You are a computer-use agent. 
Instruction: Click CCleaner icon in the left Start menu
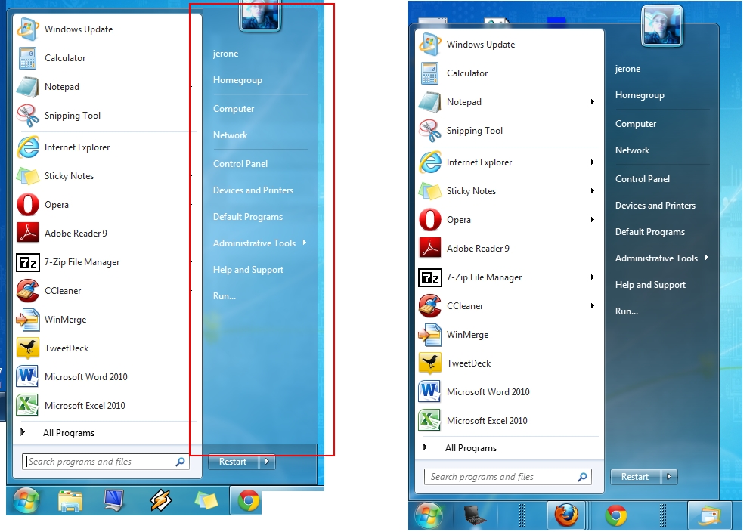click(x=28, y=291)
